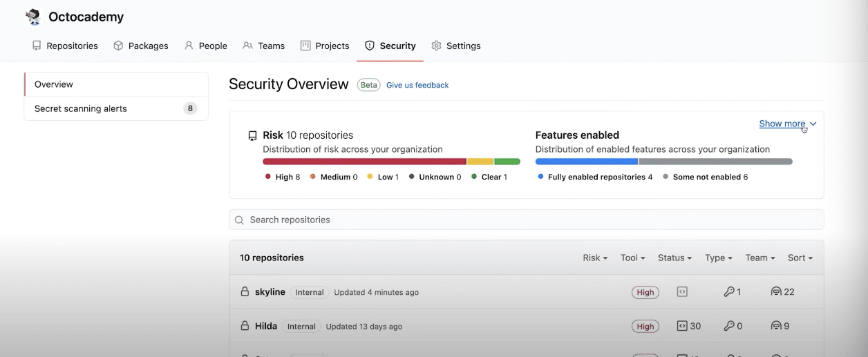Viewport: 868px width, 357px height.
Task: Click the High badge in skyline row
Action: point(645,292)
